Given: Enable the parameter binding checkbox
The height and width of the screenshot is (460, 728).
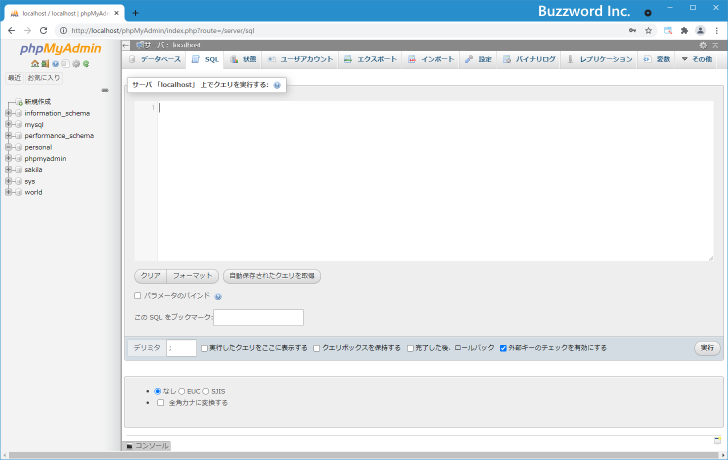Looking at the screenshot, I should tap(137, 296).
